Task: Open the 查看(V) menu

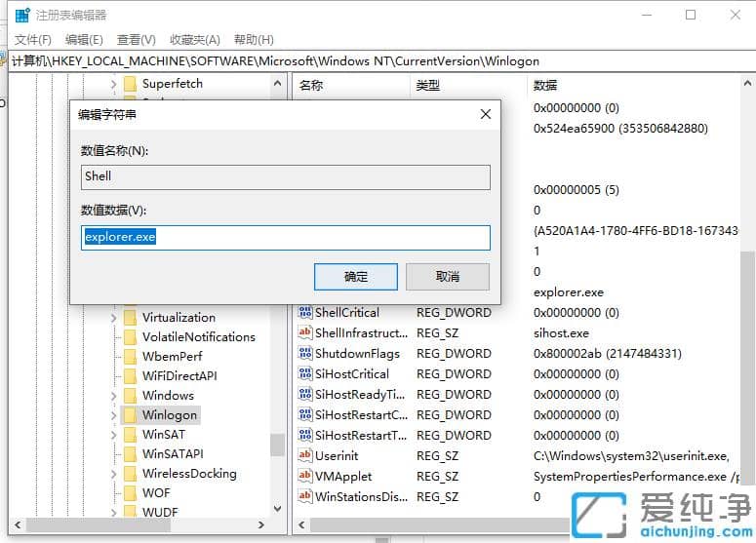Action: tap(136, 40)
